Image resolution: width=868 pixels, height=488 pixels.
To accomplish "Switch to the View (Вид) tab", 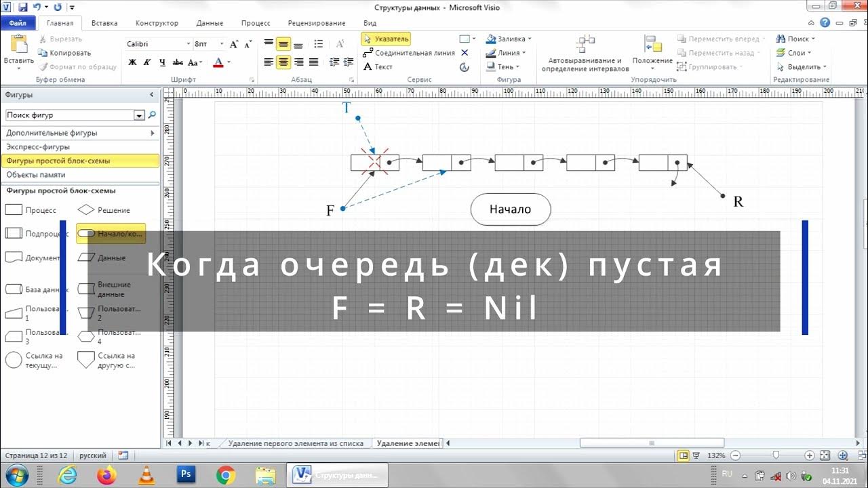I will point(370,23).
